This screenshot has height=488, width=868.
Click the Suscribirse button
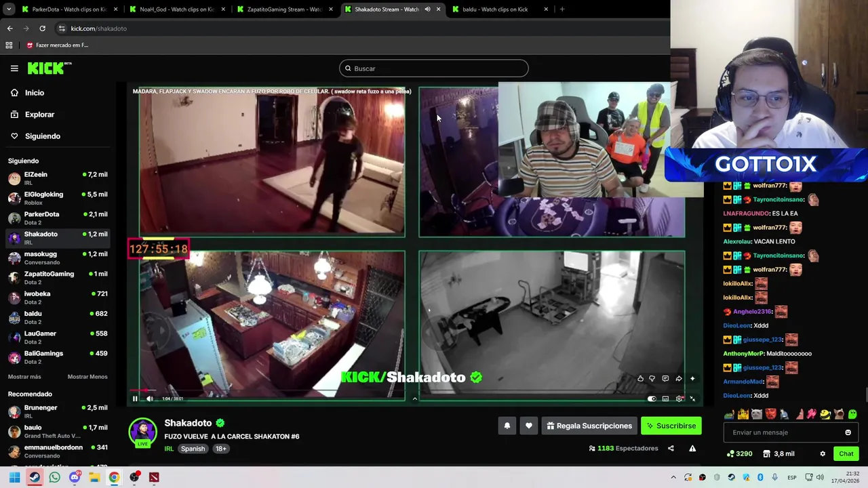pyautogui.click(x=671, y=426)
